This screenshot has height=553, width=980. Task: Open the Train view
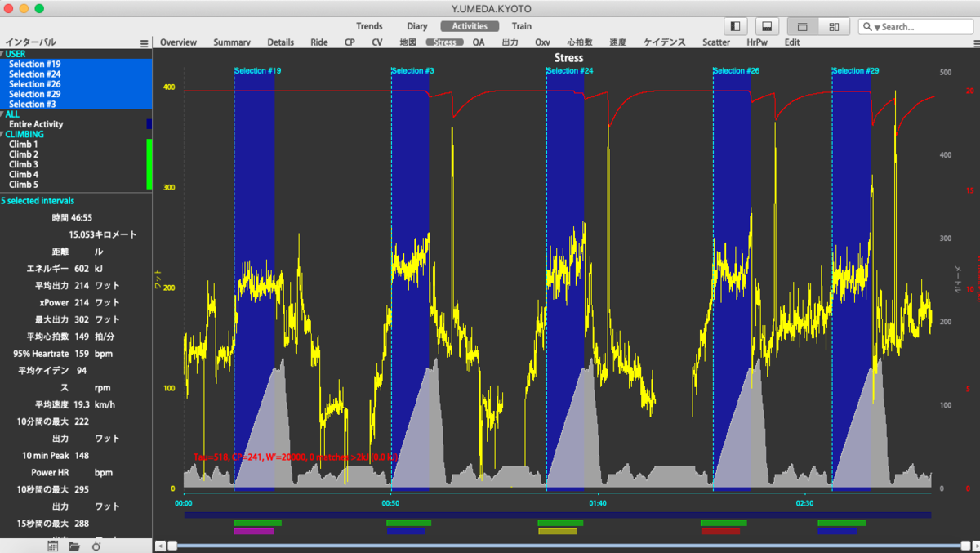tap(522, 26)
